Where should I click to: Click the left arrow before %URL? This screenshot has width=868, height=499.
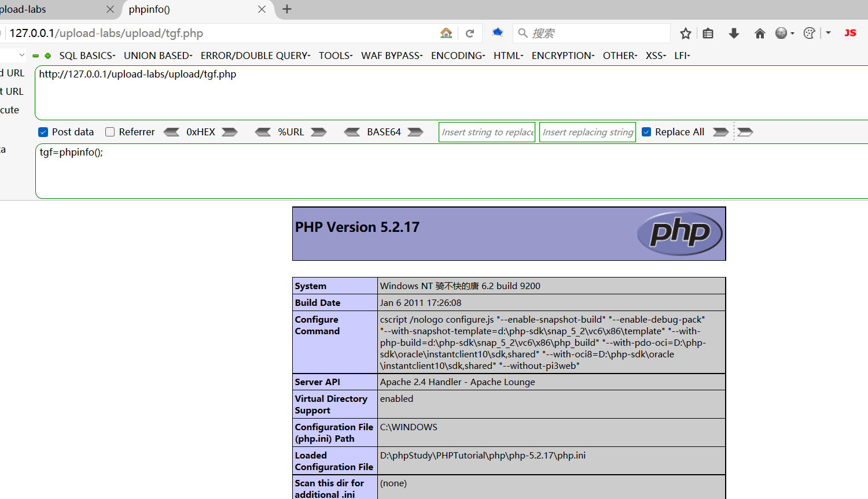[263, 132]
